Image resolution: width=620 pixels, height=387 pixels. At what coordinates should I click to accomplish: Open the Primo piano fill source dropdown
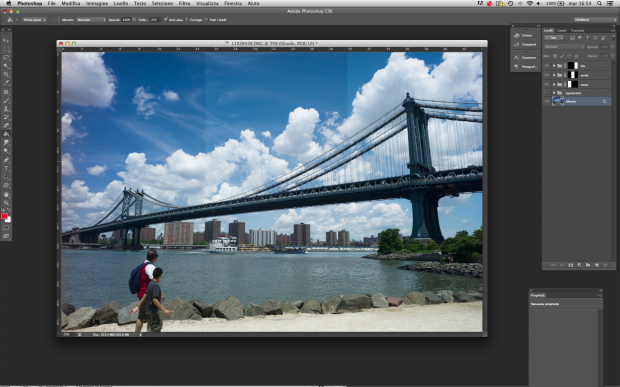[x=34, y=19]
